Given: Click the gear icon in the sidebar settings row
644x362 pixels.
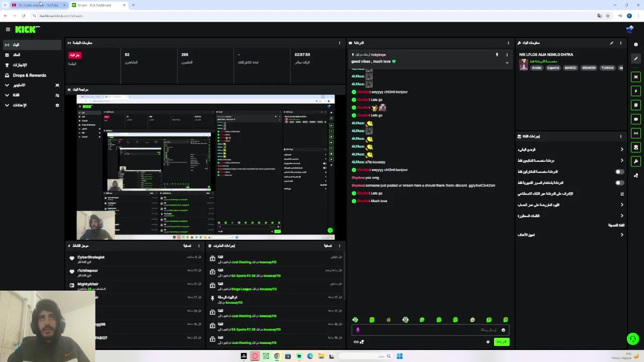Looking at the screenshot, I should (x=57, y=105).
